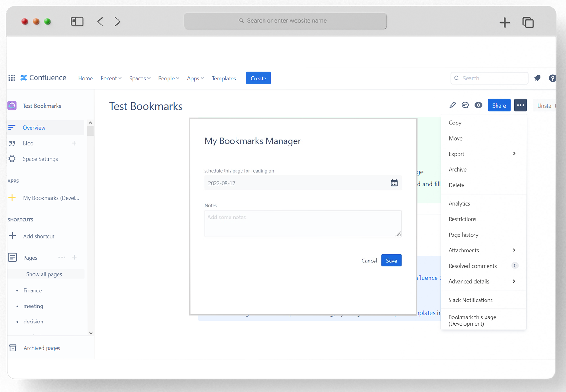Open Restrictions from the menu
This screenshot has height=392, width=566.
pyautogui.click(x=483, y=219)
